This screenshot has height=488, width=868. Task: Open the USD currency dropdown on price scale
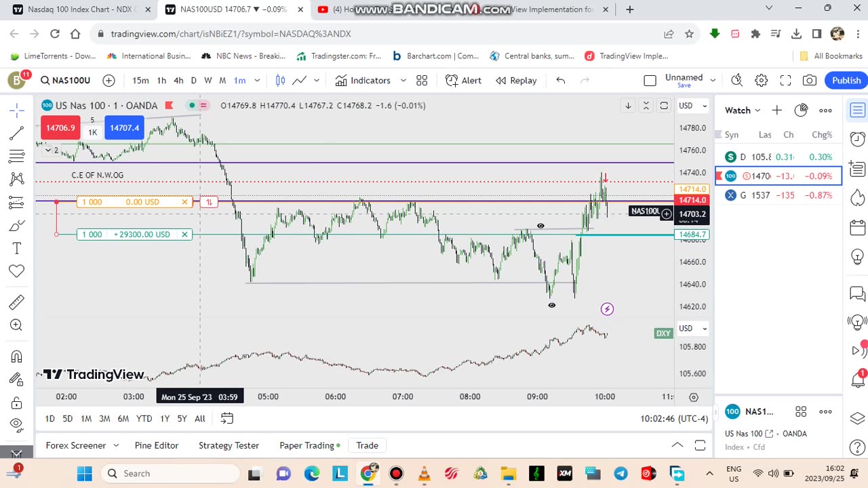tap(694, 105)
